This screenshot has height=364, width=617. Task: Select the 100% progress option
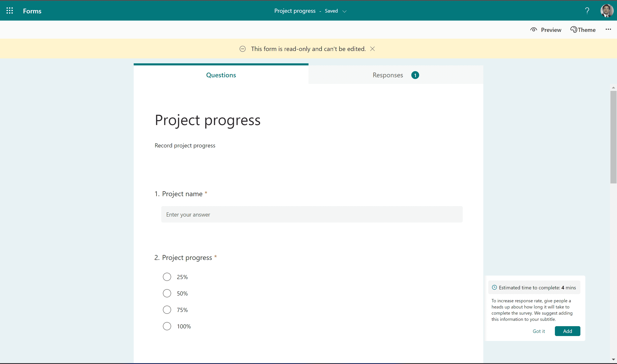(x=167, y=326)
